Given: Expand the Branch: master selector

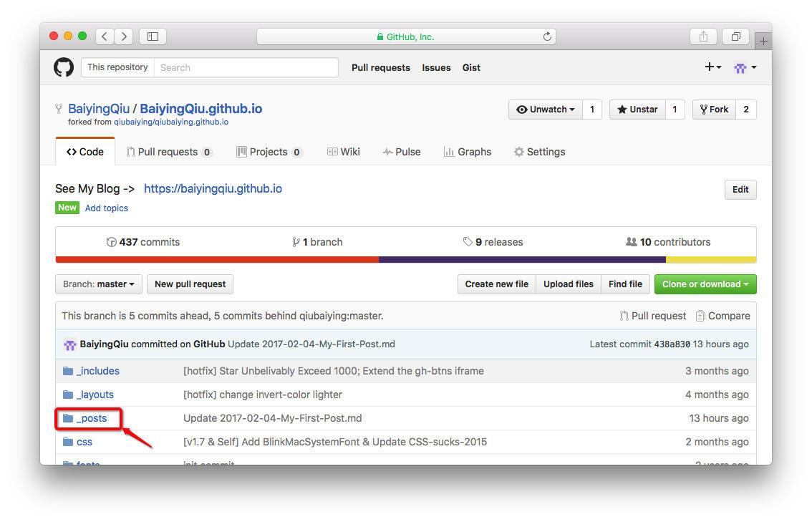Looking at the screenshot, I should (99, 284).
